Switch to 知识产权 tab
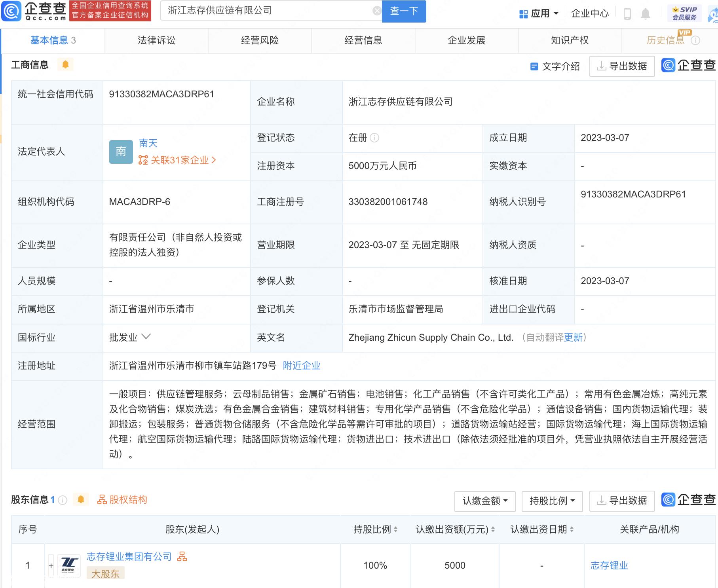Viewport: 718px width, 588px height. [x=570, y=40]
